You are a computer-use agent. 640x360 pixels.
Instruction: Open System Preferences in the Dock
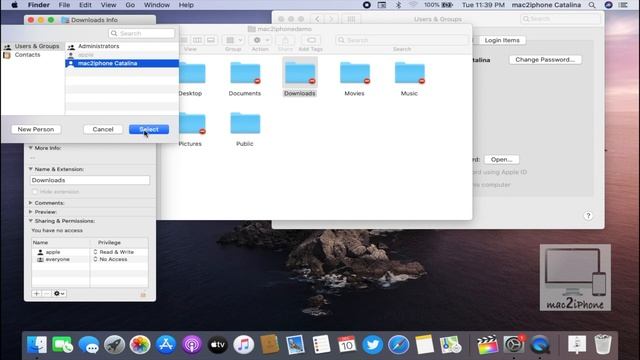pyautogui.click(x=513, y=345)
